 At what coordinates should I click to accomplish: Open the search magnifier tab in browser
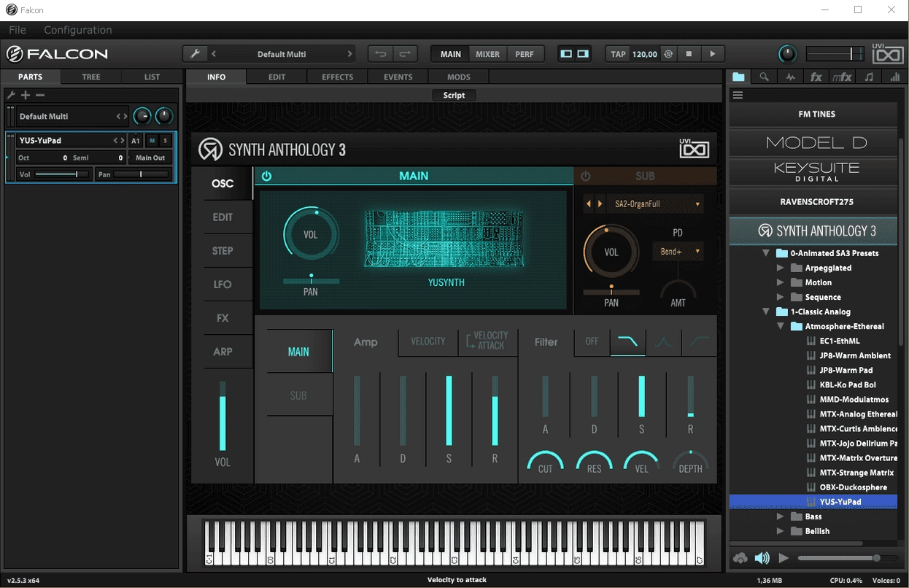point(764,77)
